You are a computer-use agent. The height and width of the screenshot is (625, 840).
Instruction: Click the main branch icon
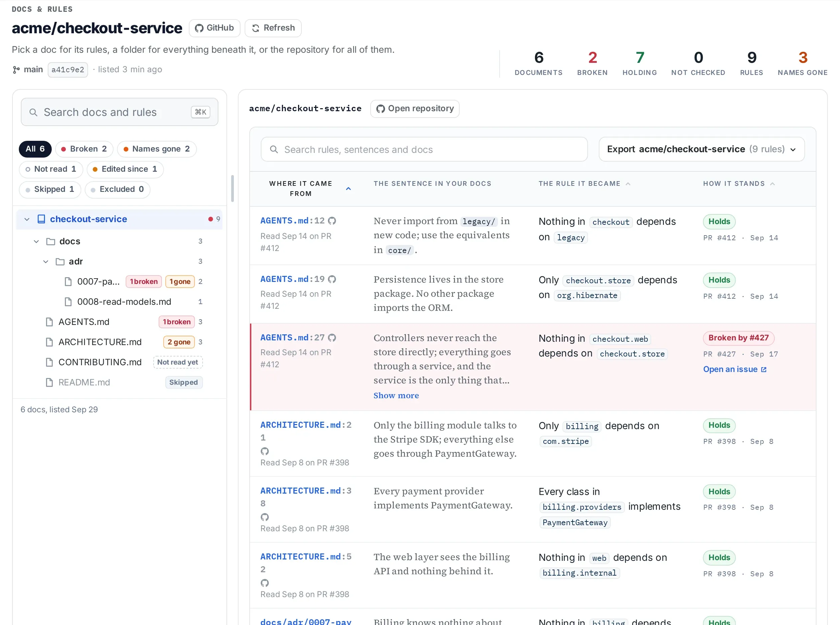point(16,70)
